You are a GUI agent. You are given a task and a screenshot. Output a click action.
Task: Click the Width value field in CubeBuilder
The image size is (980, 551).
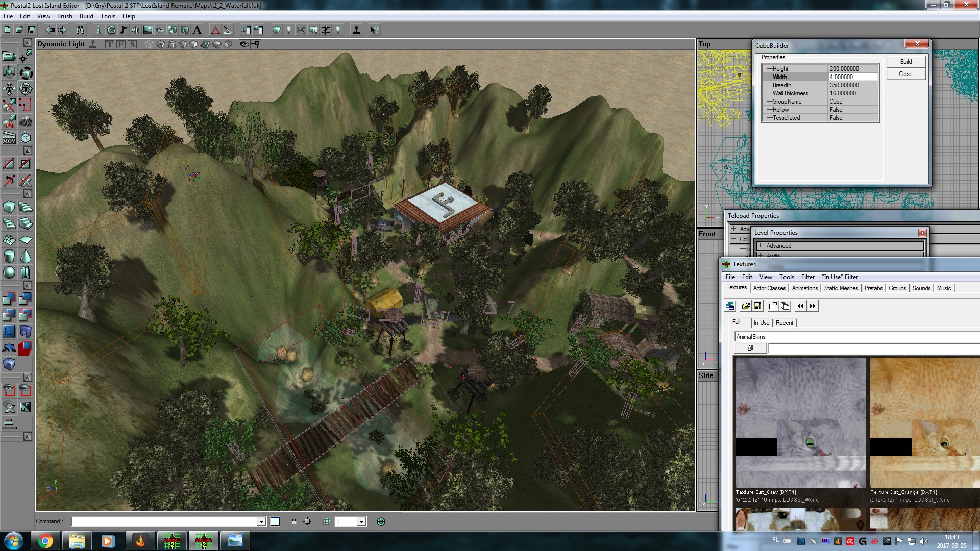click(853, 77)
